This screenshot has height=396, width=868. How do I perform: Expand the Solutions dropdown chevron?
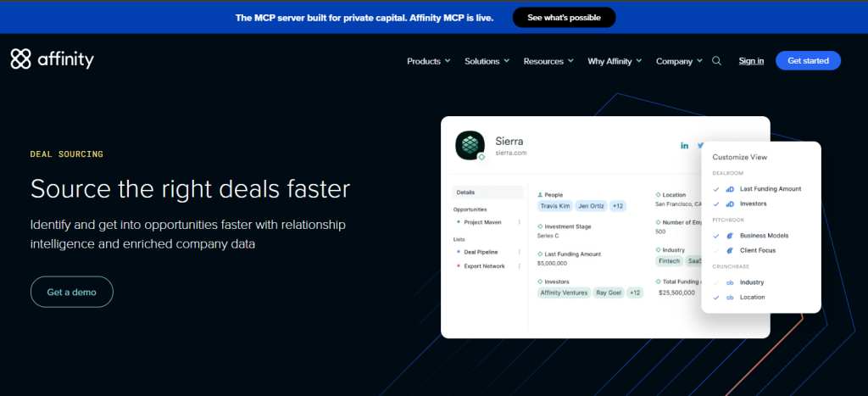[507, 61]
